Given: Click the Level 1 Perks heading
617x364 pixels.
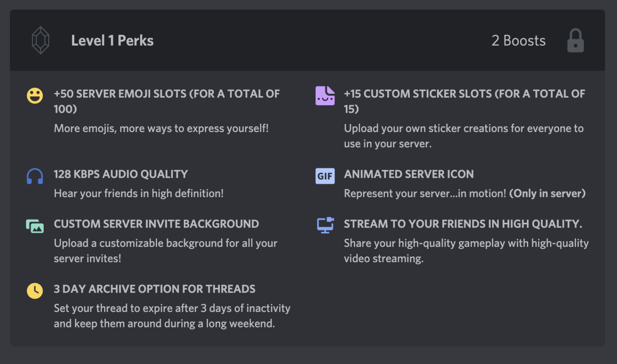Looking at the screenshot, I should tap(112, 40).
